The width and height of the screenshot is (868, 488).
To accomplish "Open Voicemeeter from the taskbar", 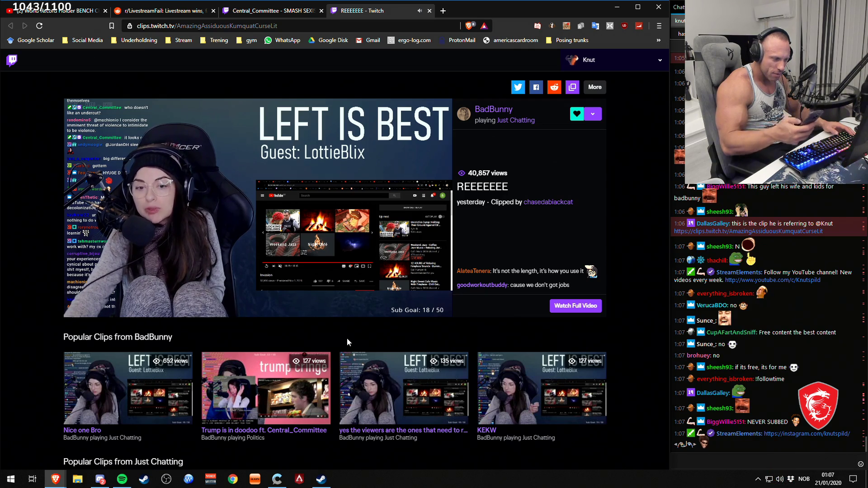I will pos(210,479).
